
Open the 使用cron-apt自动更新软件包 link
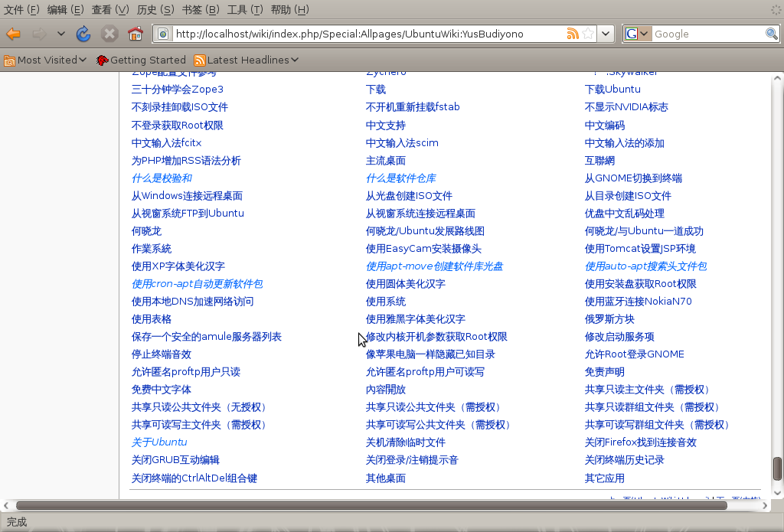click(x=197, y=283)
